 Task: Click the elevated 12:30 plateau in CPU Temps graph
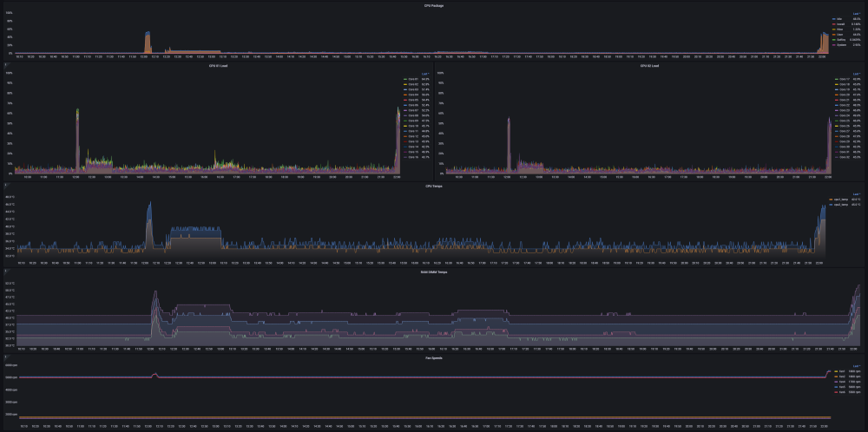point(195,240)
